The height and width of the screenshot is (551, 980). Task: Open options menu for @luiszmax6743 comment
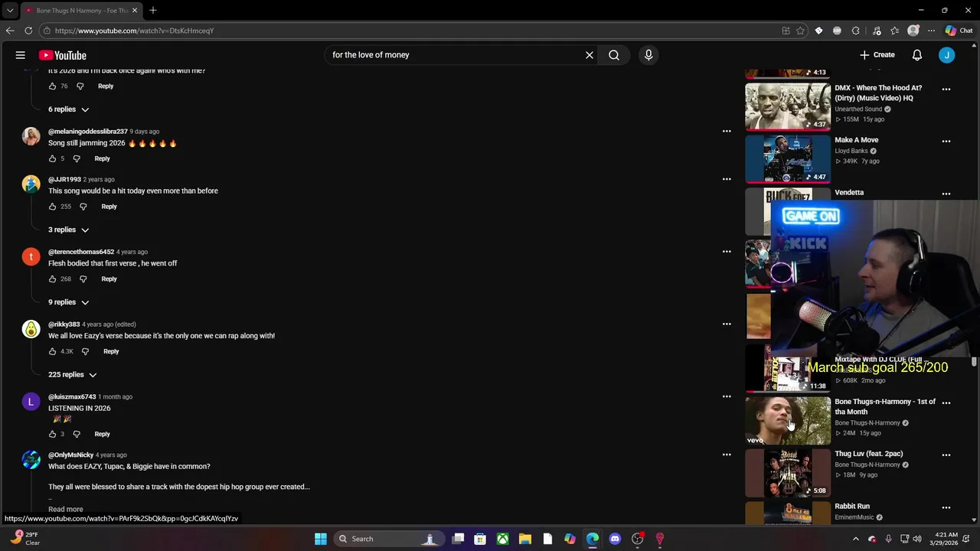pos(727,396)
